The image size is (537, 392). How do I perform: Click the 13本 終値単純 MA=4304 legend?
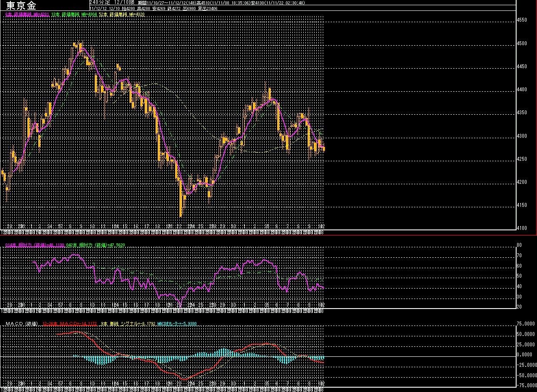73,14
